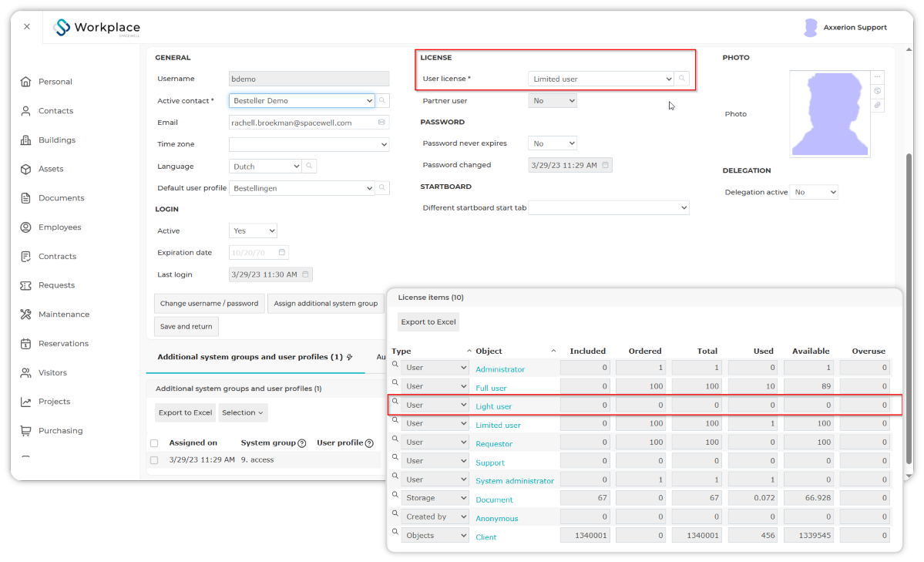This screenshot has width=924, height=562.
Task: Click the Save and return button
Action: pyautogui.click(x=186, y=327)
